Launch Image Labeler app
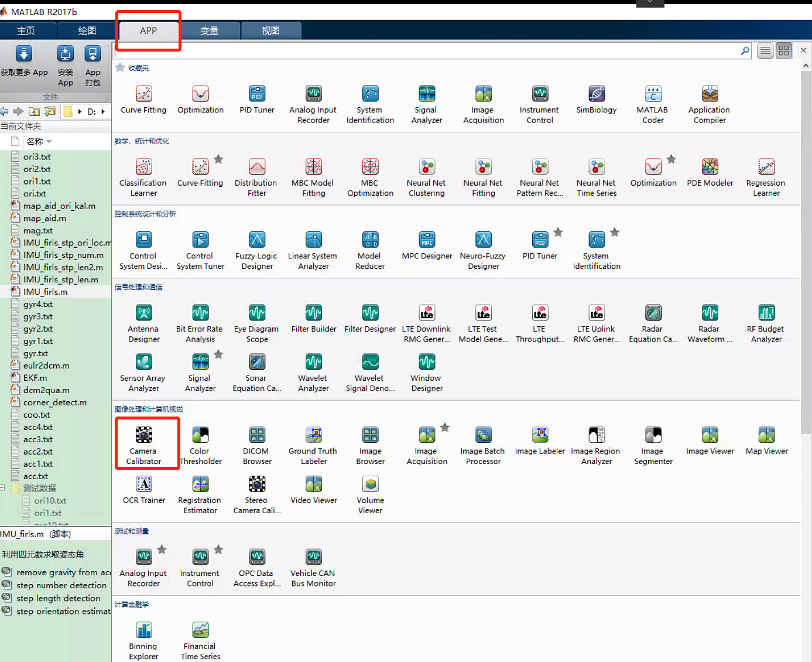Image resolution: width=812 pixels, height=662 pixels. coord(540,441)
